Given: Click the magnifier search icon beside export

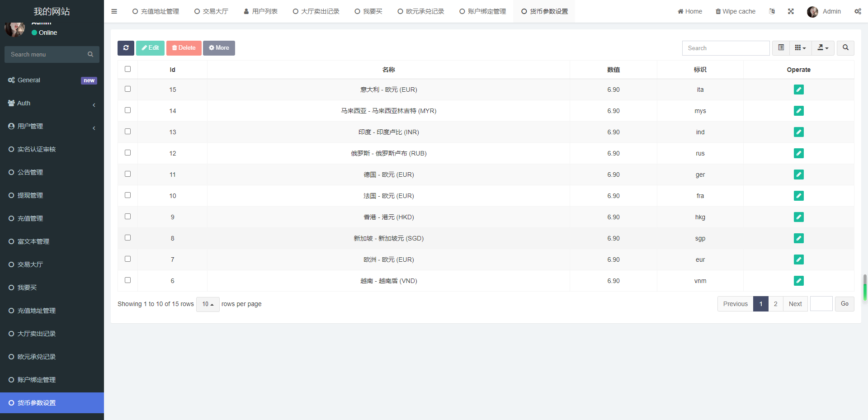Looking at the screenshot, I should pyautogui.click(x=845, y=48).
